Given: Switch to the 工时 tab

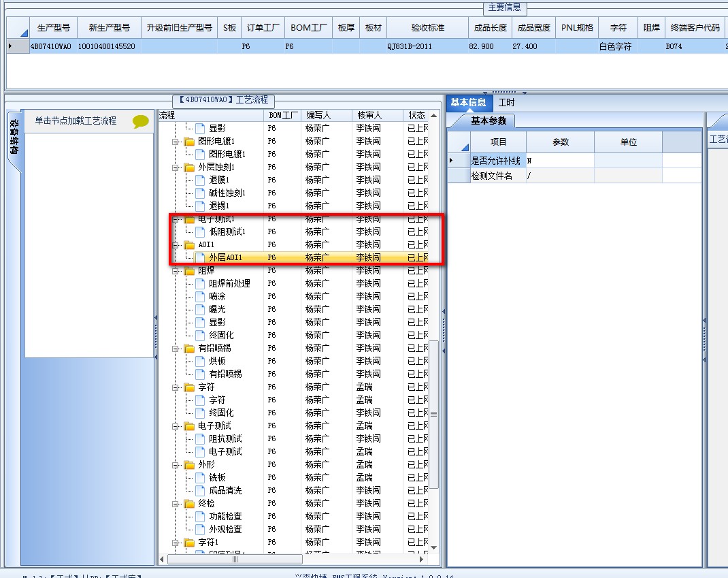Looking at the screenshot, I should 506,103.
